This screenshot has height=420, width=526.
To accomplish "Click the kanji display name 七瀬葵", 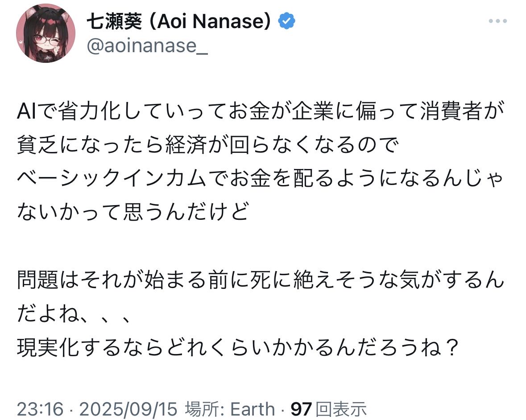I will (114, 21).
